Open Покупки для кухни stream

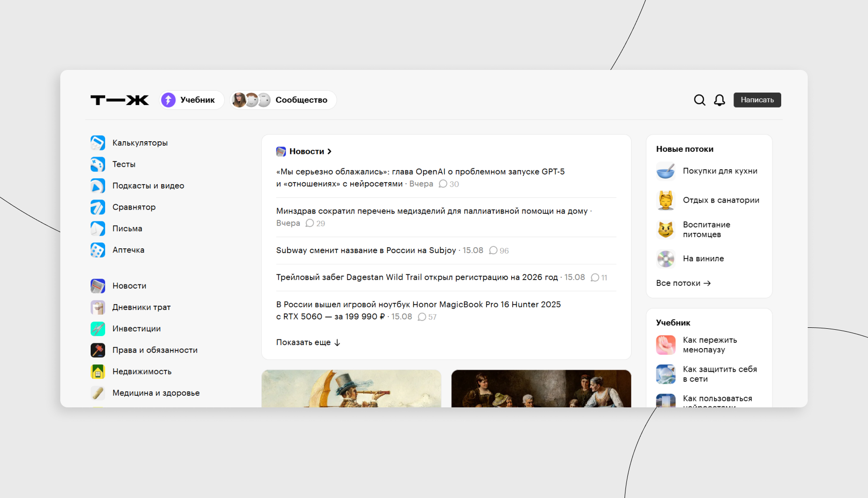(720, 171)
